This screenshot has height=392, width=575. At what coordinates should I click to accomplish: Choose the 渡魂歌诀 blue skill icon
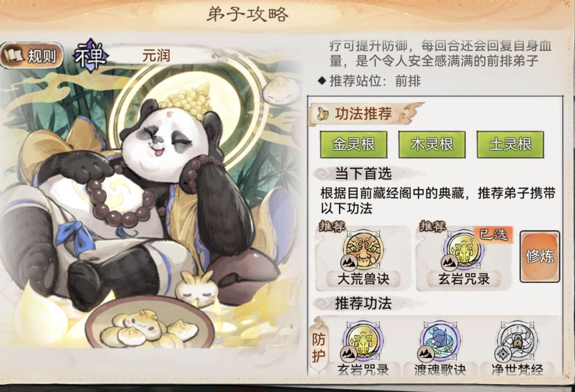tap(440, 341)
